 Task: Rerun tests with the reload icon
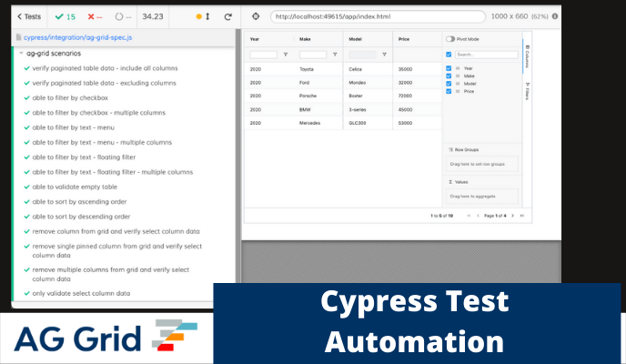228,16
